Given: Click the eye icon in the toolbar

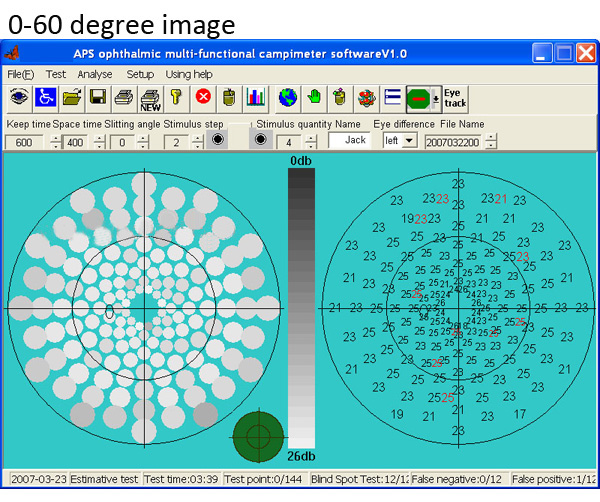Looking at the screenshot, I should pyautogui.click(x=19, y=98).
